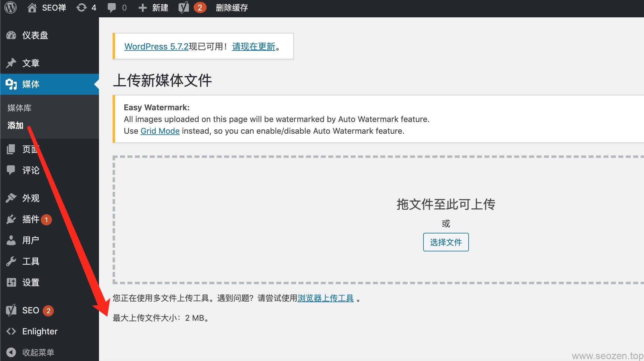Click the 设置 sliders icon
This screenshot has width=644, height=361.
11,282
